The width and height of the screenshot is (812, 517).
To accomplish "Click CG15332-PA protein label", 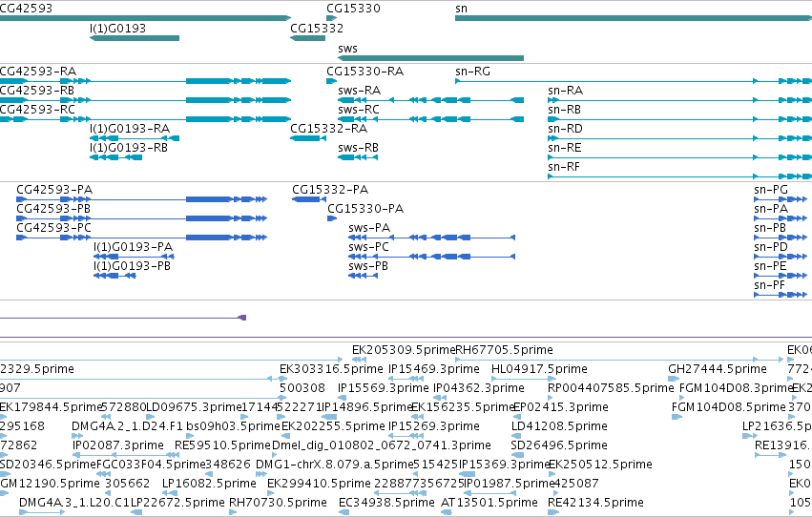I will pos(330,190).
